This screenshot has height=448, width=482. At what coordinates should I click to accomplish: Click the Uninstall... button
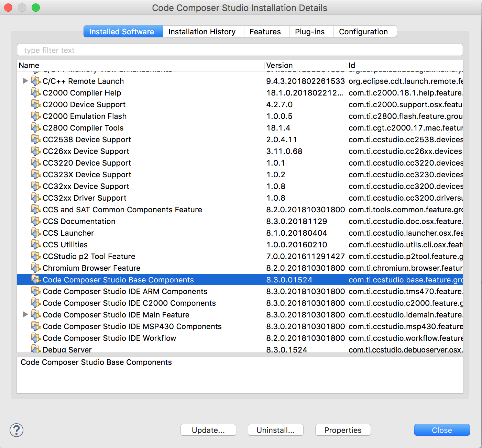(x=276, y=430)
